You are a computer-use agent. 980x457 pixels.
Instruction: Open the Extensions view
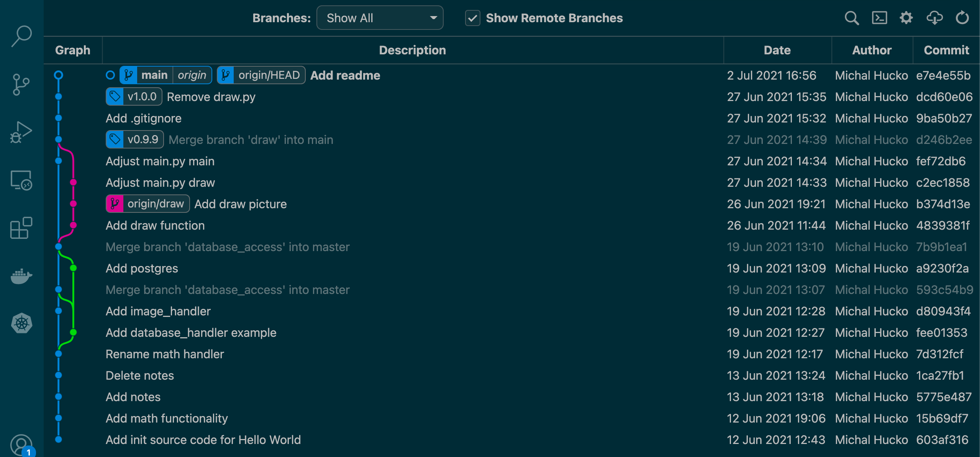tap(21, 228)
